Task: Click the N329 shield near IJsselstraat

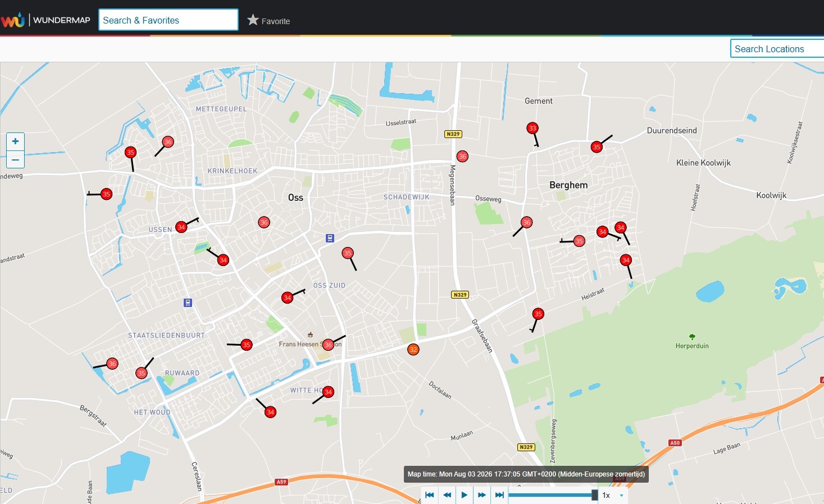Action: [453, 134]
